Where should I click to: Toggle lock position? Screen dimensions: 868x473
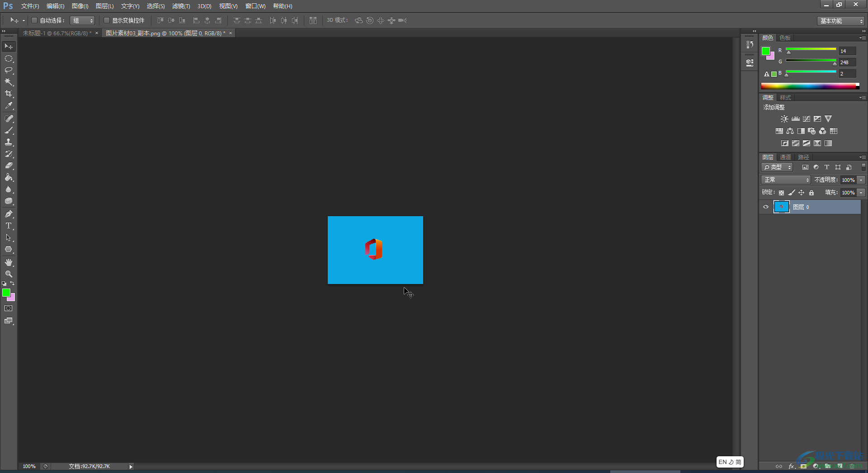[x=802, y=193]
